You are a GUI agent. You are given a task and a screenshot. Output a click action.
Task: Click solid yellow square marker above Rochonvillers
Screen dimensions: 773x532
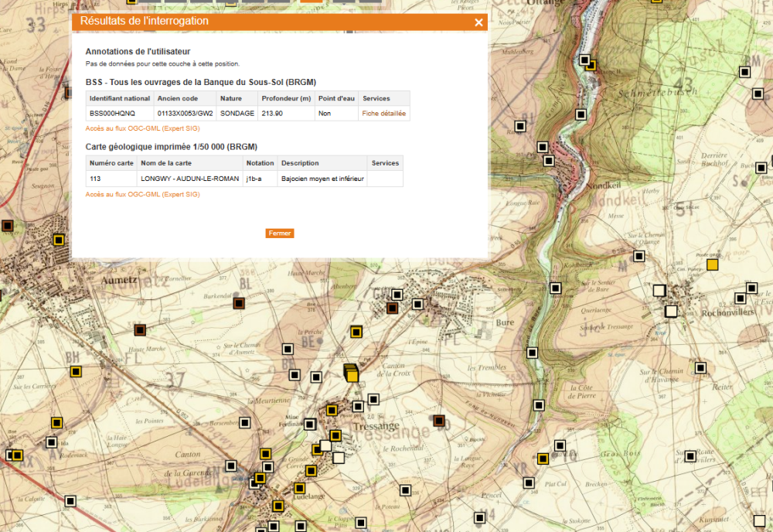point(713,264)
